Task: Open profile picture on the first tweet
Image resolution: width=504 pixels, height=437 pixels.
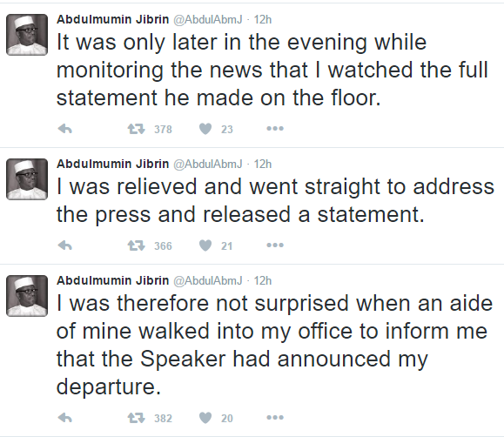Action: pyautogui.click(x=27, y=35)
